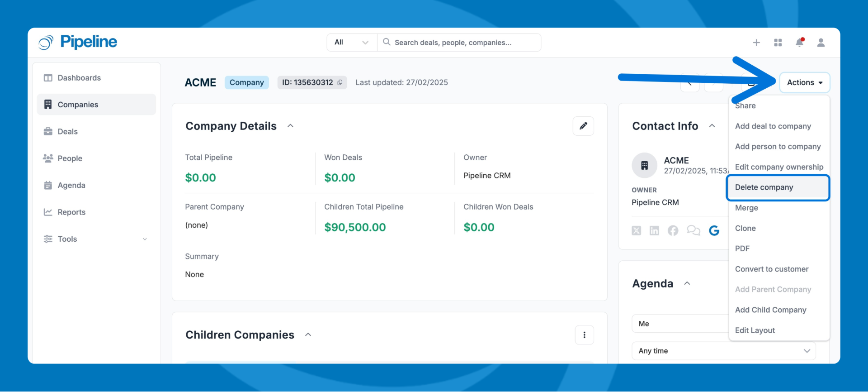This screenshot has height=392, width=868.
Task: Go to Dashboards in sidebar
Action: pos(96,78)
